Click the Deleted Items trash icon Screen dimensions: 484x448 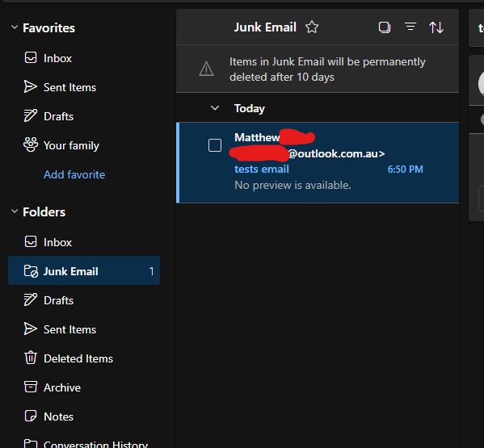31,358
